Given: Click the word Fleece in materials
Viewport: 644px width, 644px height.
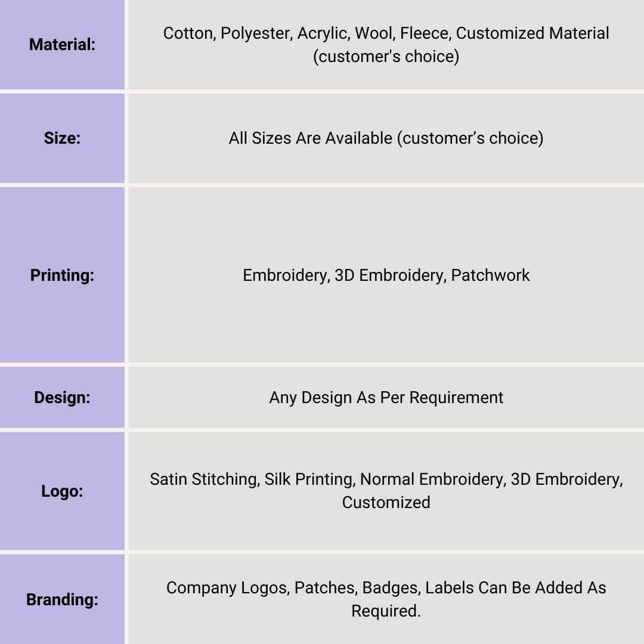Looking at the screenshot, I should tap(423, 33).
